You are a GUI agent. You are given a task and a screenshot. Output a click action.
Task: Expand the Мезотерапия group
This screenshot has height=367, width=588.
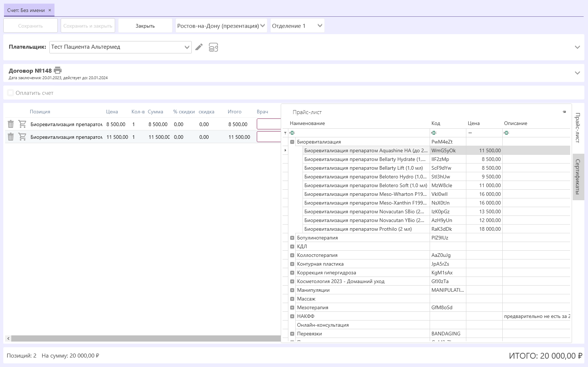(292, 307)
